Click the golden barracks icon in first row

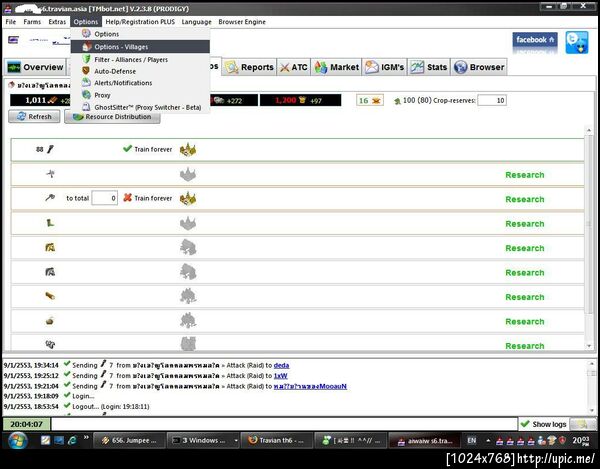pos(188,150)
